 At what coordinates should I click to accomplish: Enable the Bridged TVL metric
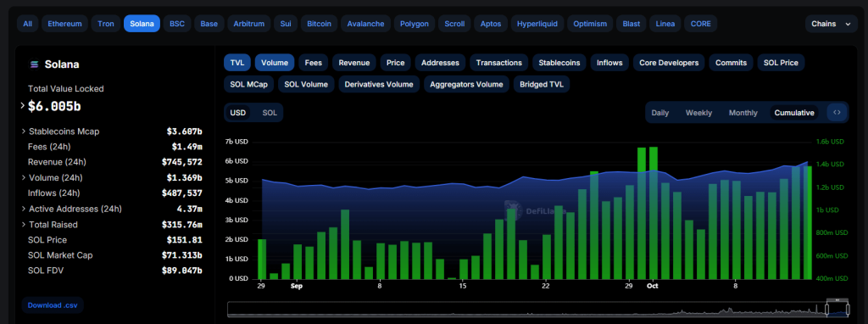click(542, 84)
